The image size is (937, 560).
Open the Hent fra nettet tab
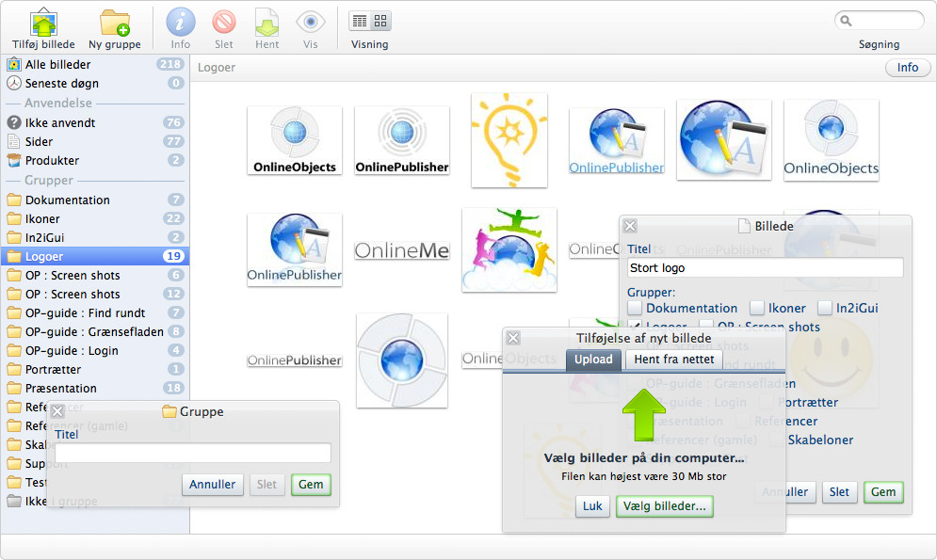673,360
